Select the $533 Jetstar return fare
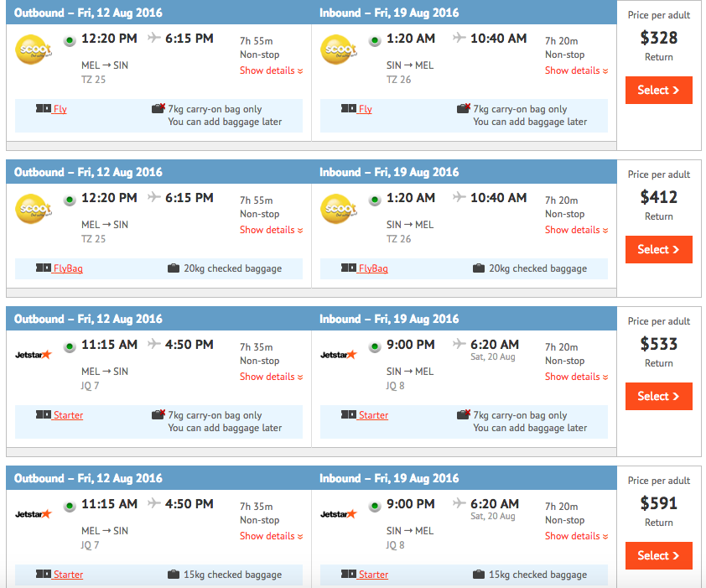 (659, 397)
